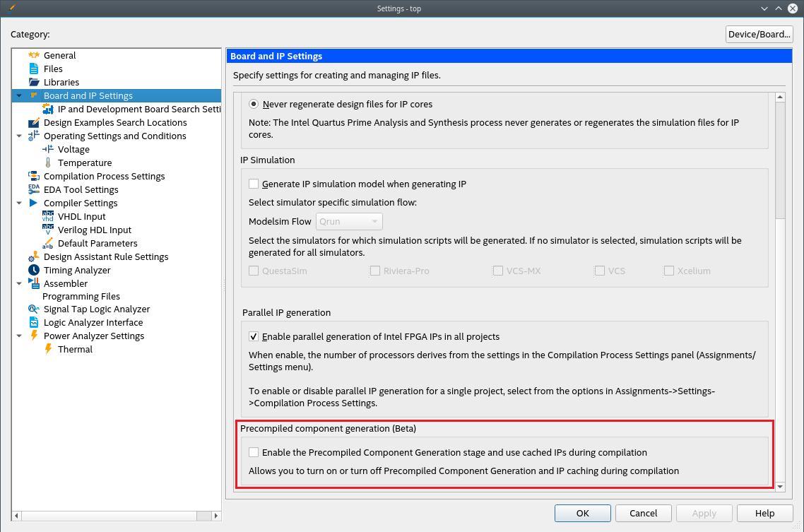Screen dimensions: 804x532
Task: Click the Temperature thermometer icon
Action: (47, 162)
